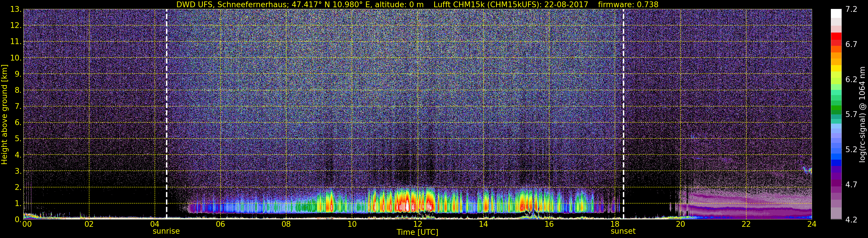Select the 'sunset' label below the time axis
The width and height of the screenshot is (868, 238).
pyautogui.click(x=623, y=231)
